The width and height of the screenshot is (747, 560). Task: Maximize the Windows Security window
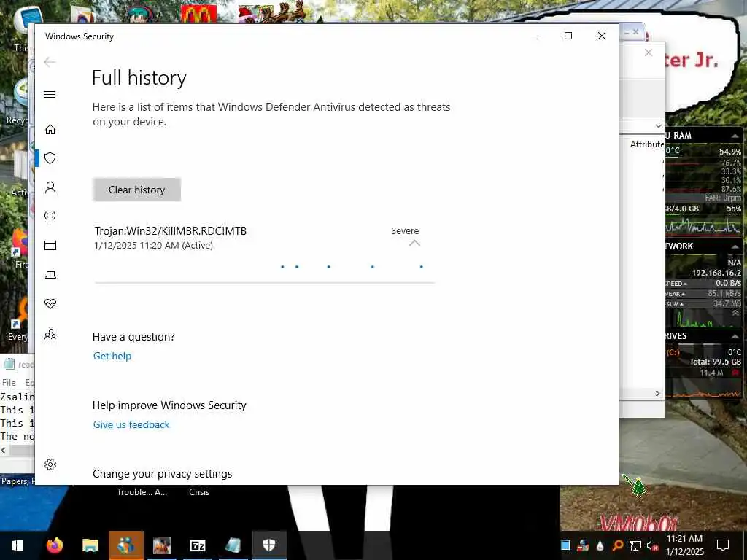click(x=568, y=36)
